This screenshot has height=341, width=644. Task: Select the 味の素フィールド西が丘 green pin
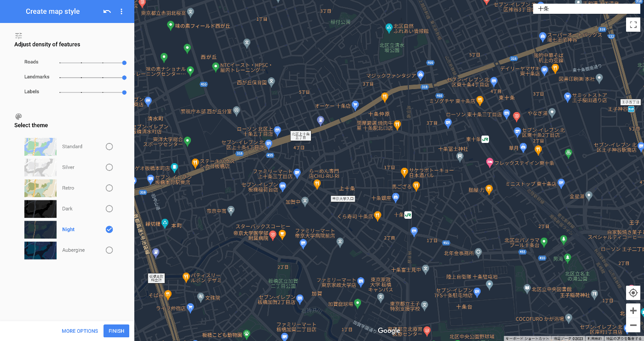[x=171, y=25]
